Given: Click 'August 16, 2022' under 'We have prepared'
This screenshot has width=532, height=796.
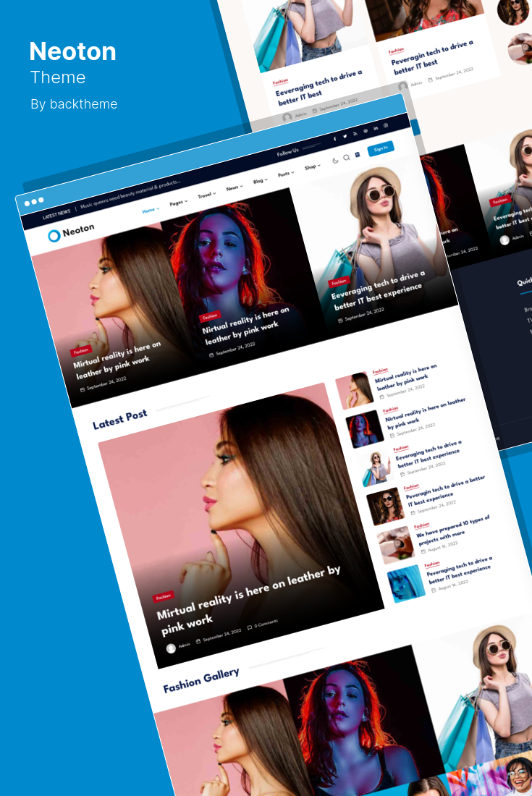Looking at the screenshot, I should coord(443,546).
